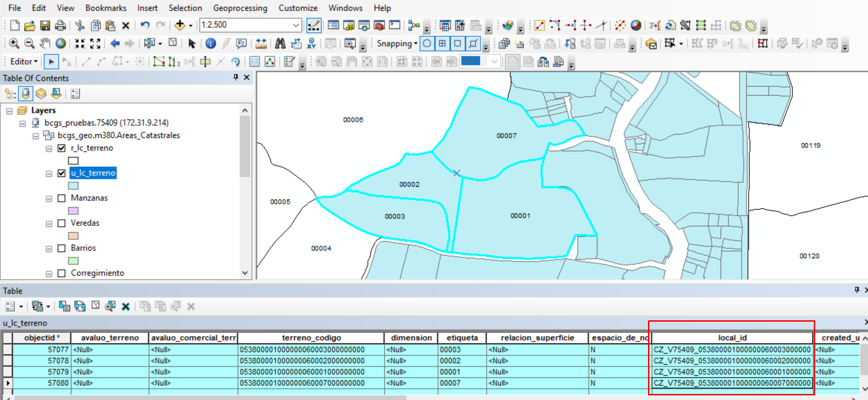Click the Save disk icon
The height and width of the screenshot is (400, 868).
click(45, 25)
